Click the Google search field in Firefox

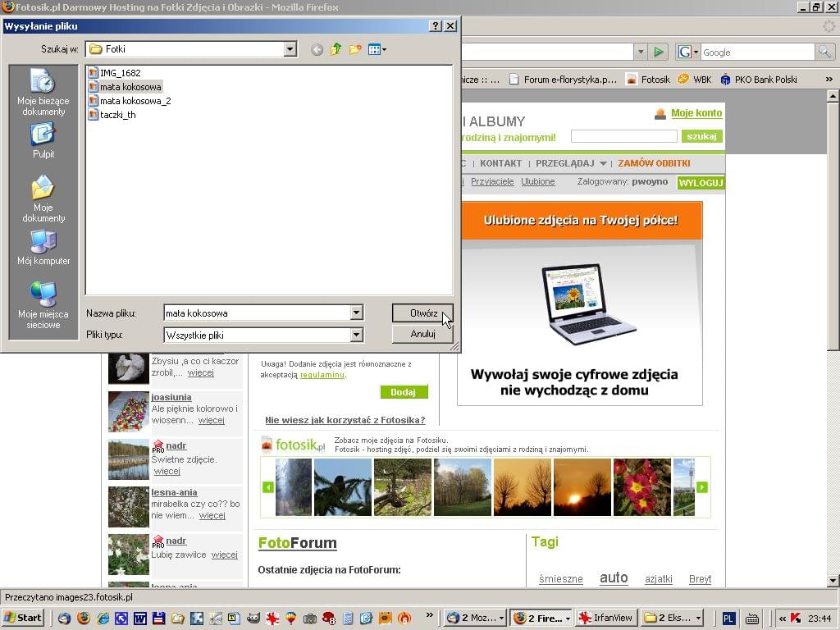pos(757,52)
